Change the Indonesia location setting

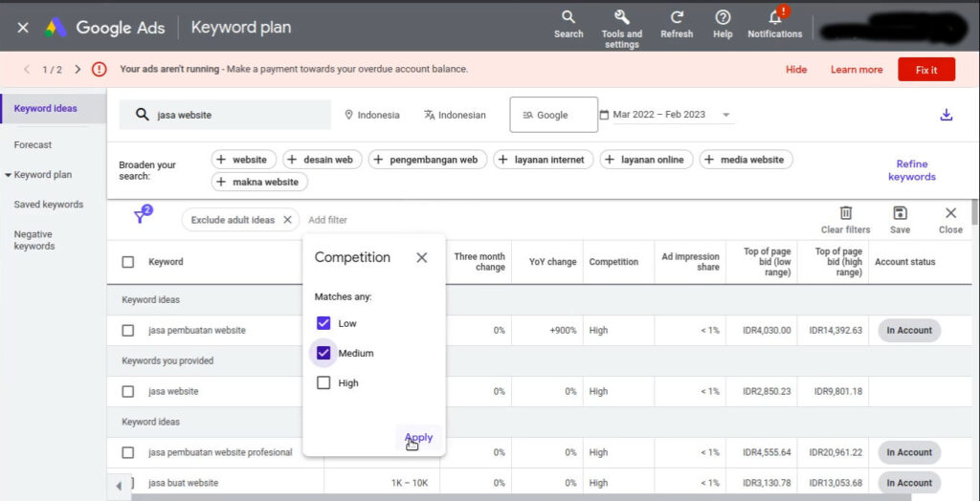372,115
